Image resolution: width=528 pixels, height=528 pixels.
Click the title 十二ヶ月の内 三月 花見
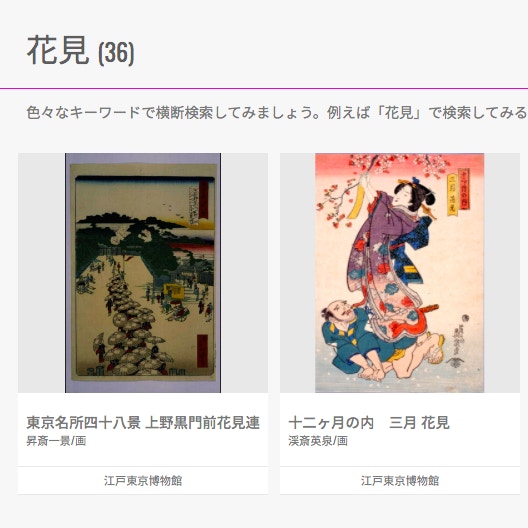click(369, 423)
